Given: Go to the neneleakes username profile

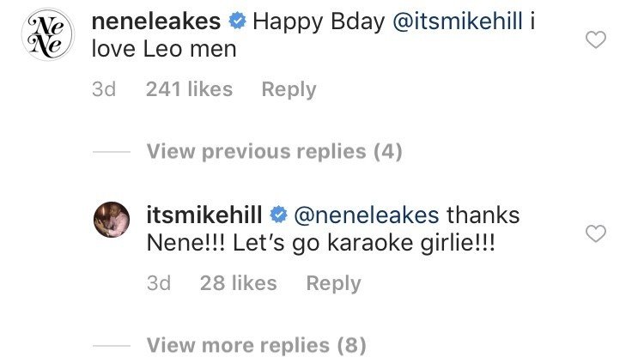Looking at the screenshot, I should (x=156, y=21).
